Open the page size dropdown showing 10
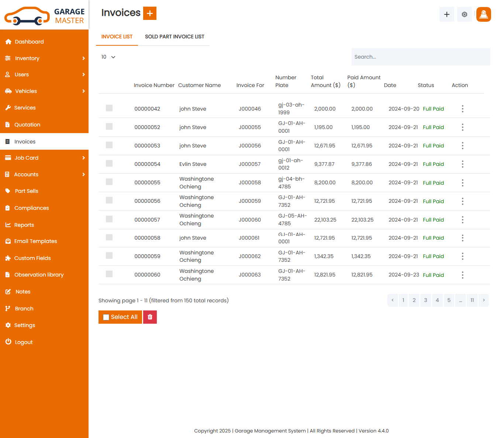This screenshot has width=504, height=438. click(108, 57)
